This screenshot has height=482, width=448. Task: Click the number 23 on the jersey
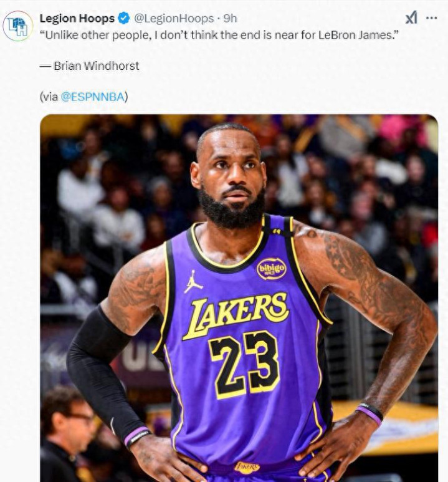245,365
